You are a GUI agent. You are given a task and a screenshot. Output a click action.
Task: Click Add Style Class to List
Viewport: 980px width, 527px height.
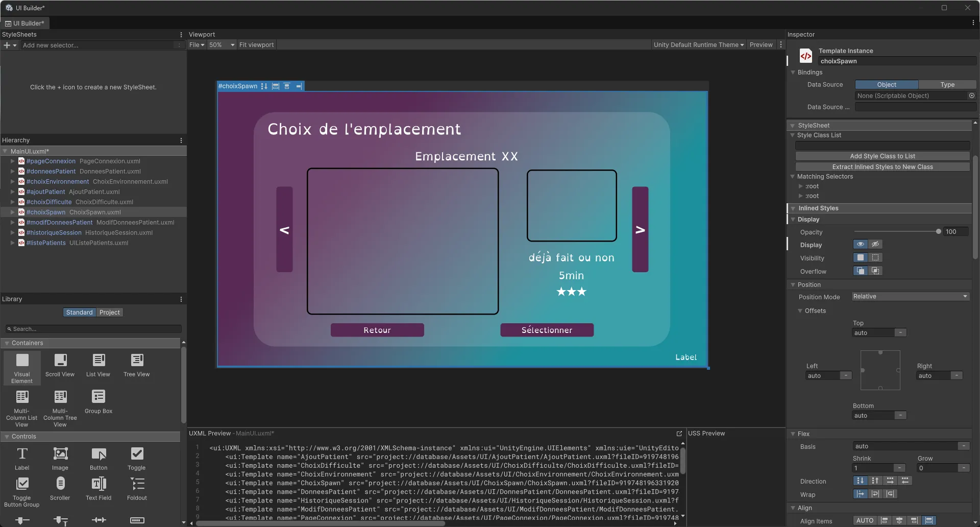pyautogui.click(x=883, y=156)
